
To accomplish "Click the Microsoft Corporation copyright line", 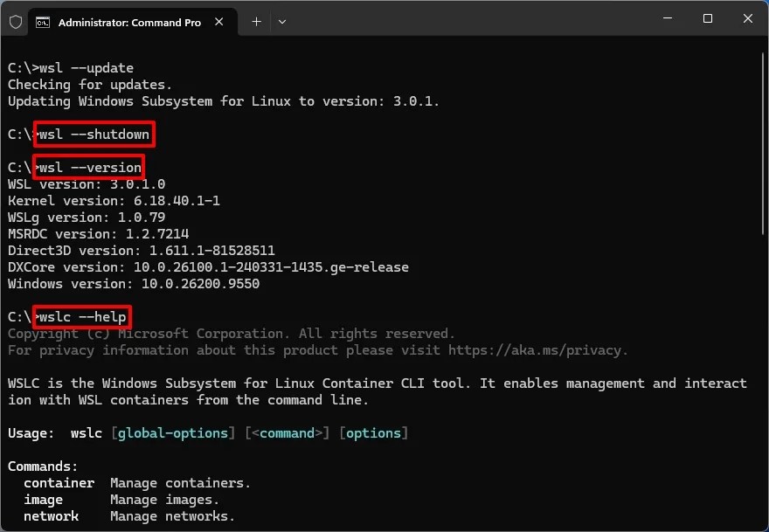I will tap(231, 334).
